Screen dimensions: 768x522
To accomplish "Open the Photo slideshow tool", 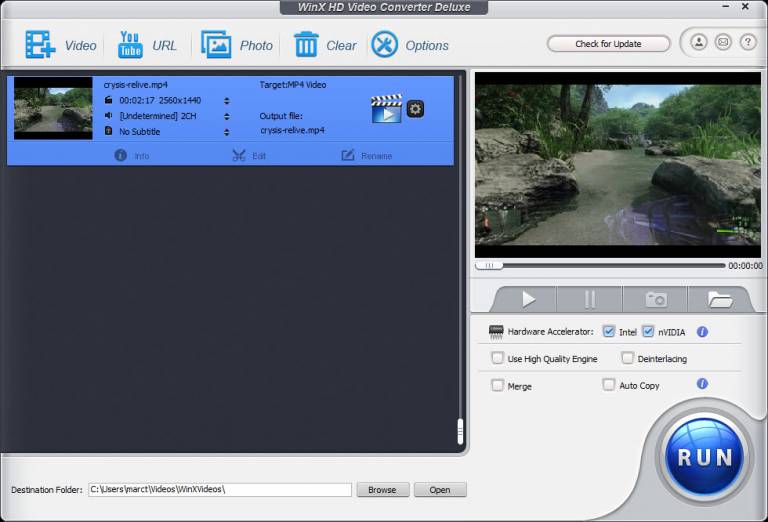I will coord(237,45).
